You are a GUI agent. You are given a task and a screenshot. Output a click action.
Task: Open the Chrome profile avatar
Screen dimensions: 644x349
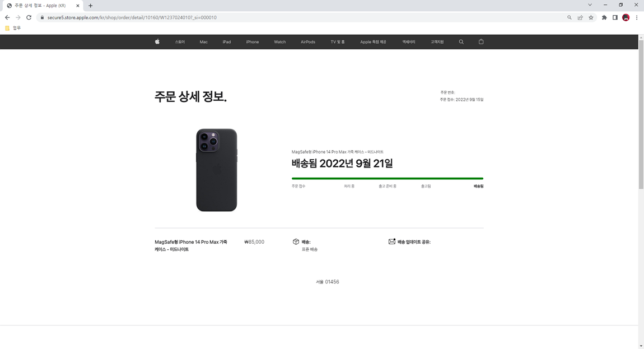click(x=626, y=17)
